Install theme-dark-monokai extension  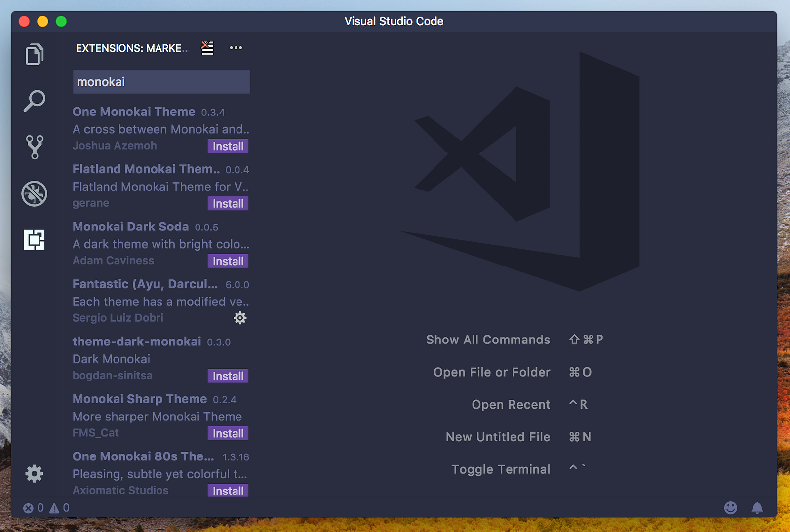(228, 376)
